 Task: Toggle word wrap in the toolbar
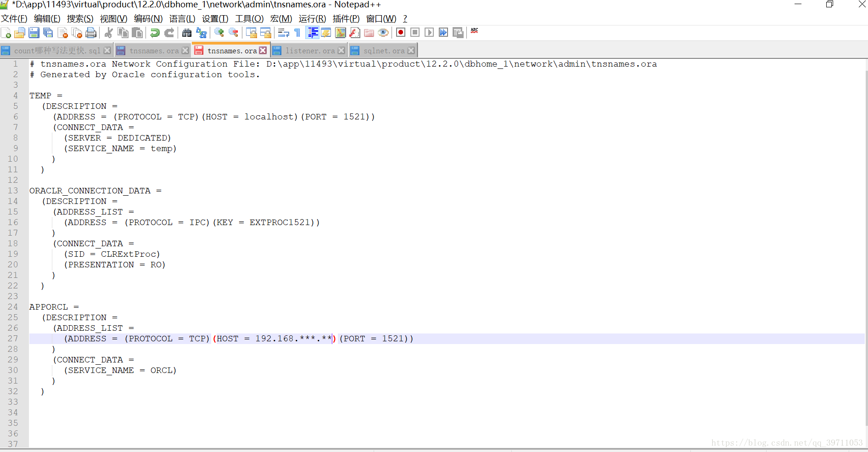pos(283,33)
